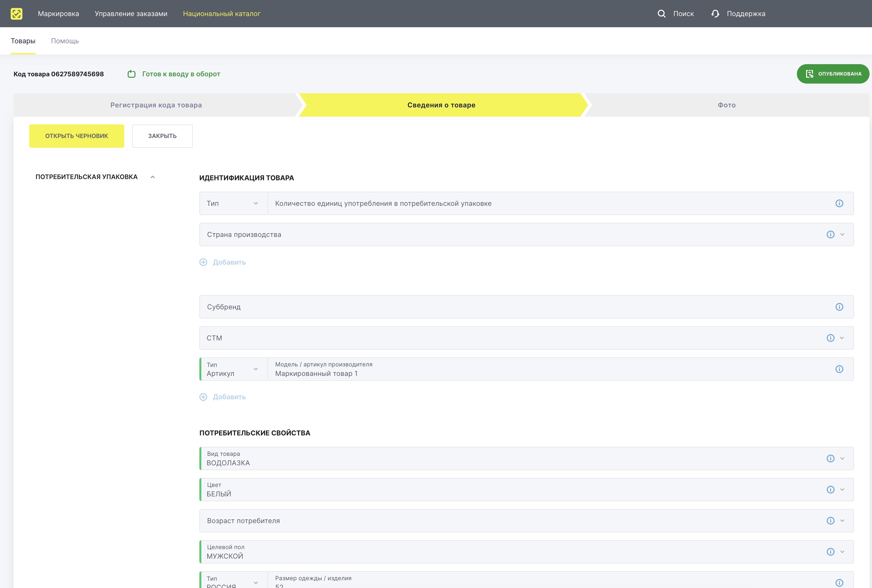Expand the 'Вид товара' ВОДОЛАЗКА dropdown
The width and height of the screenshot is (872, 588).
842,458
